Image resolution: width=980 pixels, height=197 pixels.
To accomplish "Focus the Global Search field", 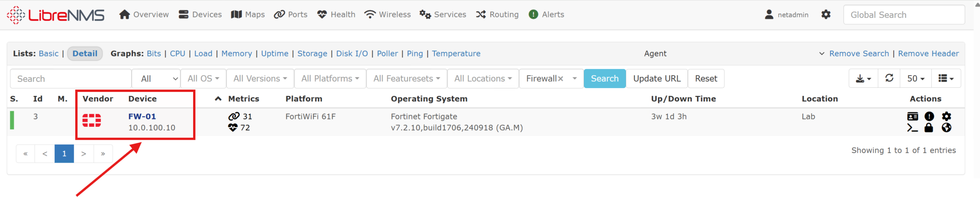I will click(903, 15).
